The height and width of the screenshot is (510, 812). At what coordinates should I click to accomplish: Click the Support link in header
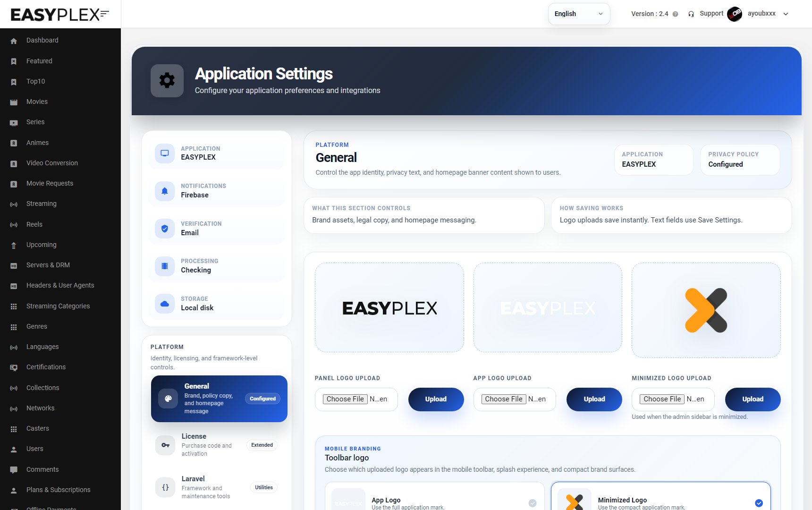tap(711, 13)
